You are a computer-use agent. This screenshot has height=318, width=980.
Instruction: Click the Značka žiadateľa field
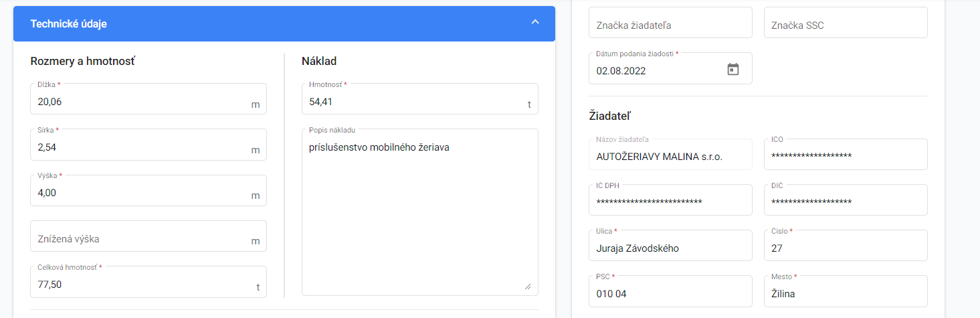point(670,23)
